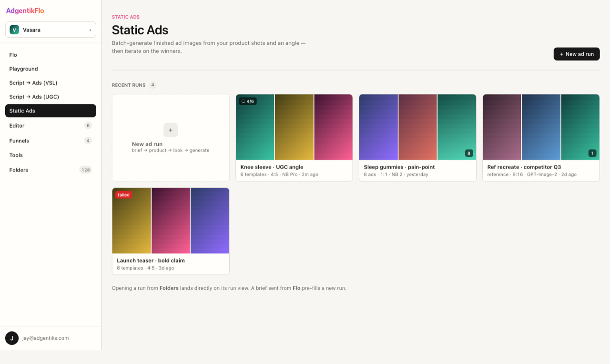Click '6 templates · 4:5 · NB Pro · 2m ago'
610x364 pixels.
279,174
